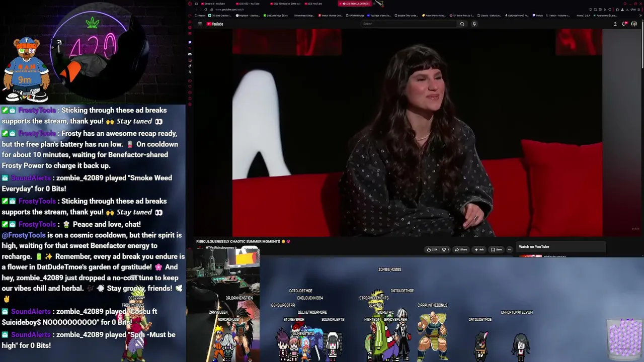Click the 'Spm -Must be high' chat message
The image size is (644, 362).
[89, 340]
